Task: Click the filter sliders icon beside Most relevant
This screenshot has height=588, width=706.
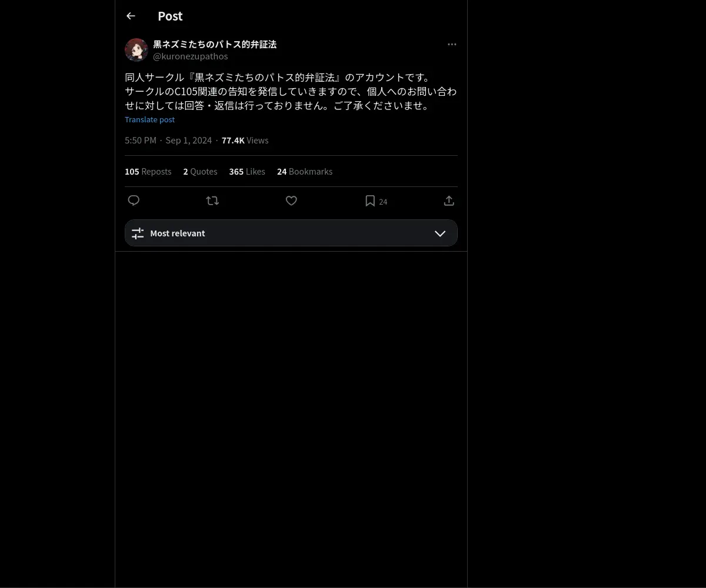Action: point(138,233)
